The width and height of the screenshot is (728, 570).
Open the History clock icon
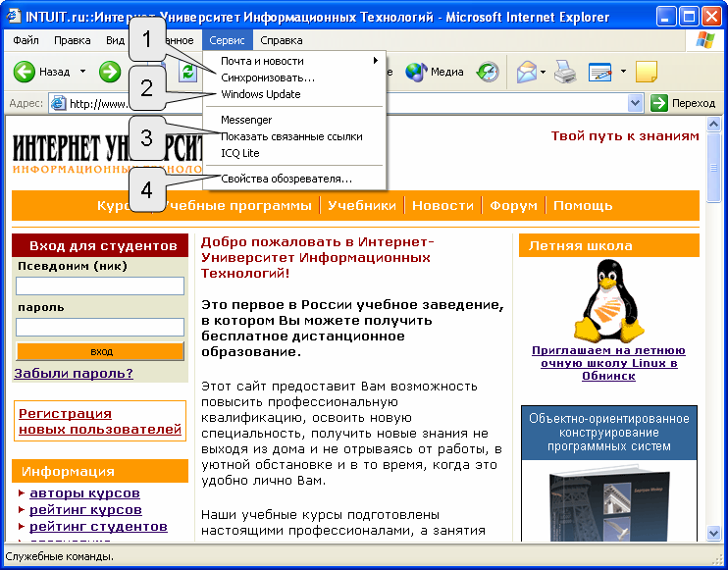488,72
